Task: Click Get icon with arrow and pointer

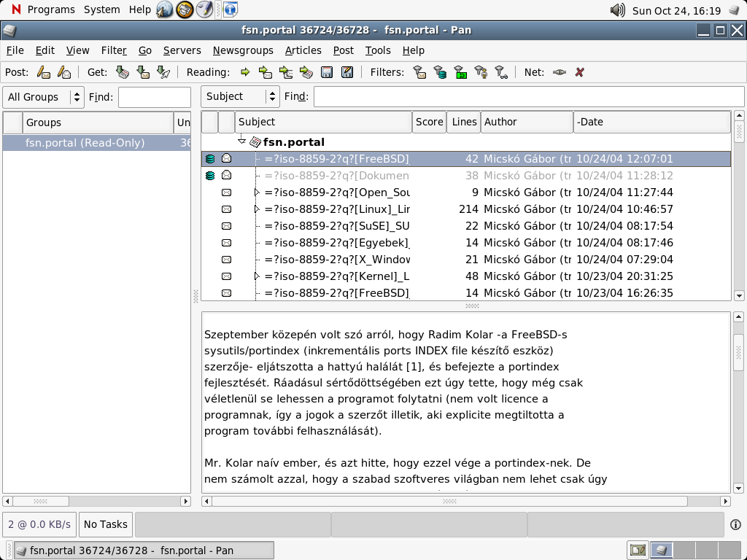Action: coord(163,72)
